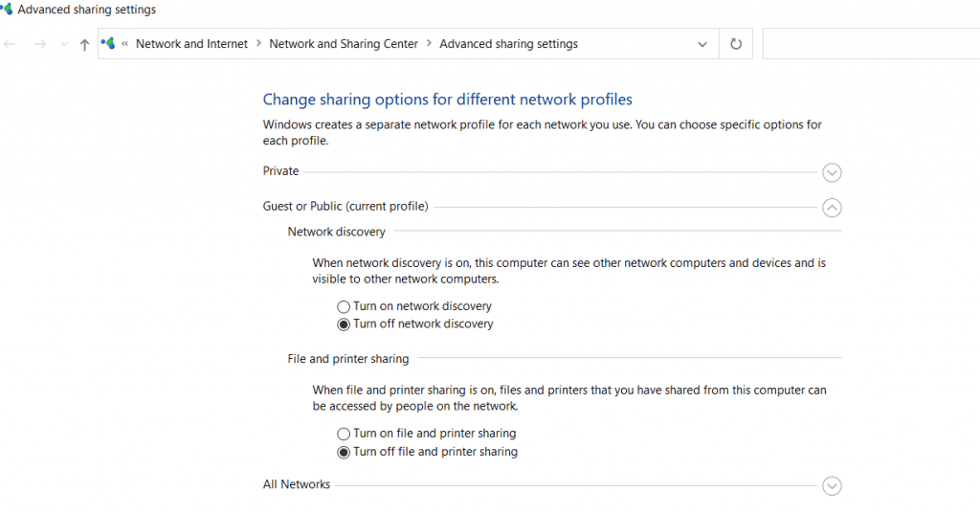Click the network icon in the address bar
Image resolution: width=980 pixels, height=514 pixels.
click(x=108, y=43)
